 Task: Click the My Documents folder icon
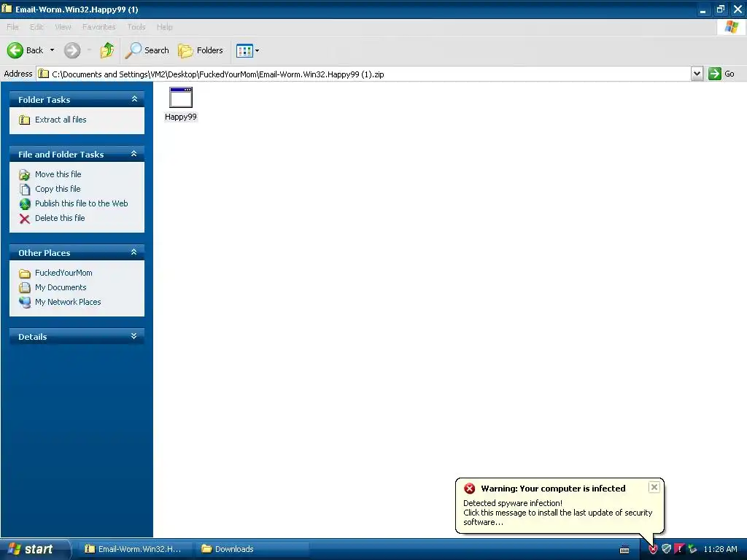24,287
